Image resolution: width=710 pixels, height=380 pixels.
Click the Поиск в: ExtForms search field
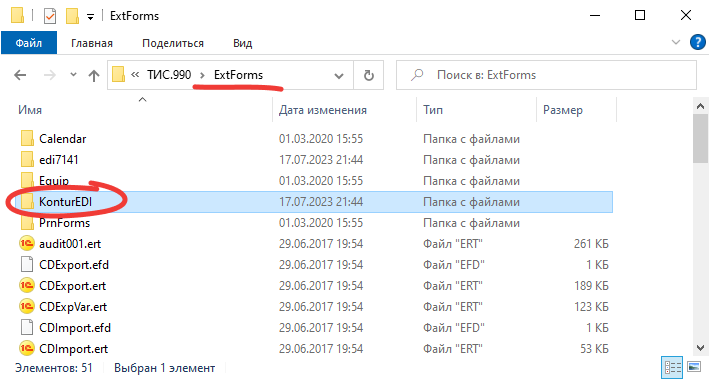tap(546, 75)
